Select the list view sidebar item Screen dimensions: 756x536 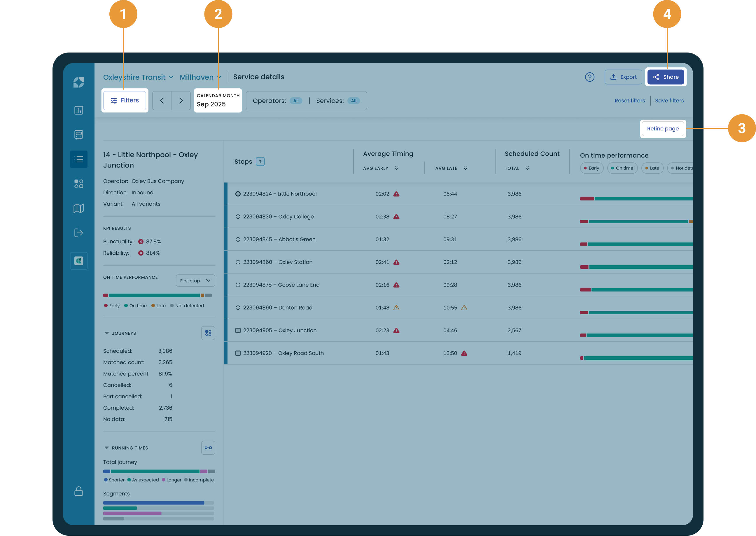pyautogui.click(x=78, y=159)
